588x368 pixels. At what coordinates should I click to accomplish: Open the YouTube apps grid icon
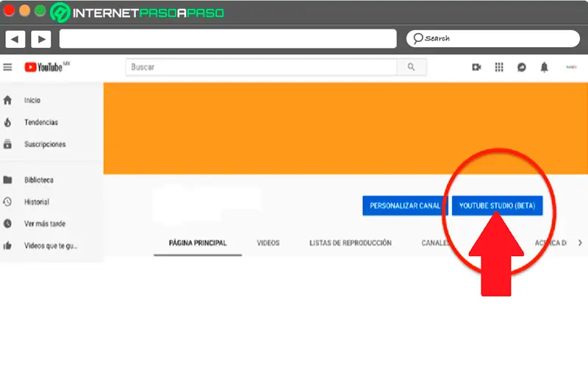point(499,67)
